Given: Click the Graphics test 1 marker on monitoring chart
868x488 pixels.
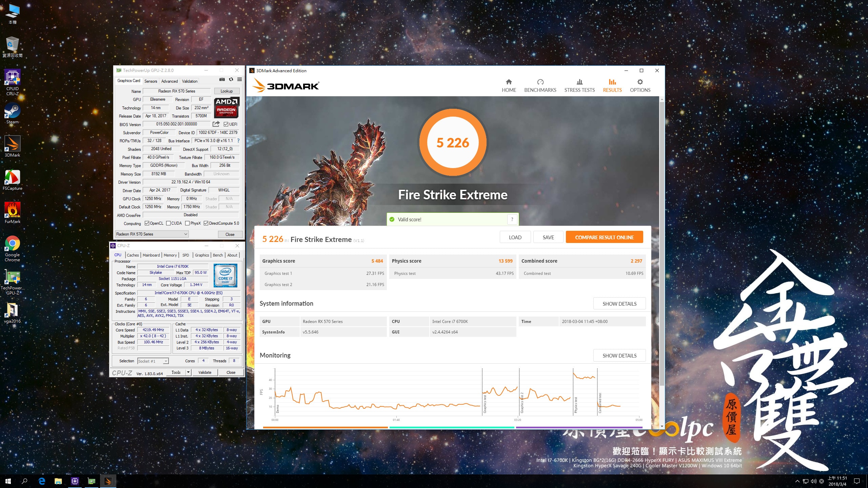Looking at the screenshot, I should tap(485, 403).
